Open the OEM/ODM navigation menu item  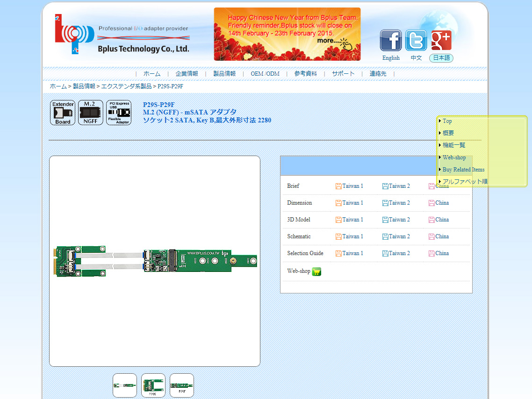pos(265,73)
